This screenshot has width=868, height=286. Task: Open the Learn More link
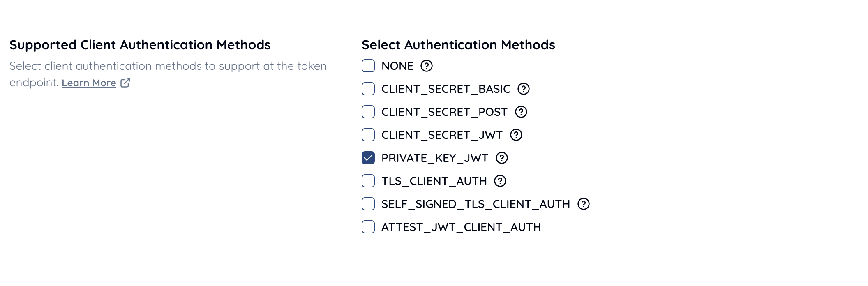tap(89, 83)
